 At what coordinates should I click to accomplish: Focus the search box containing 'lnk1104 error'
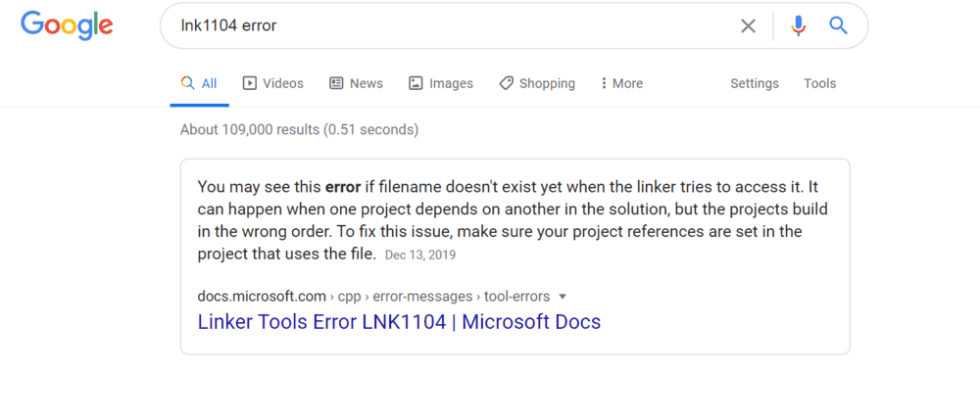click(x=441, y=26)
